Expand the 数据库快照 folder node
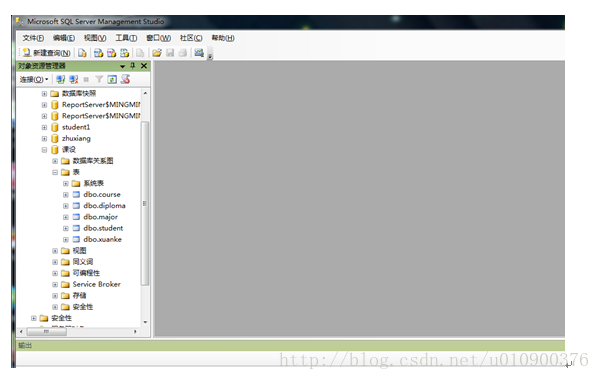 point(44,94)
